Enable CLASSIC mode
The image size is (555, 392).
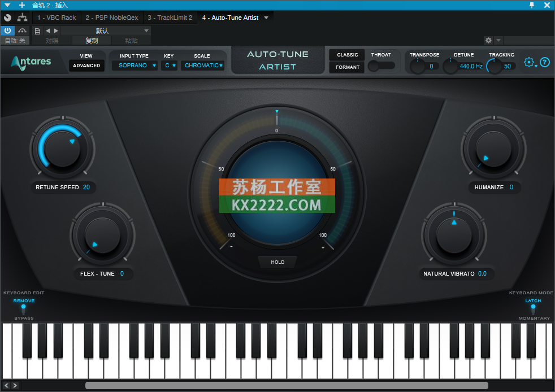[x=347, y=55]
